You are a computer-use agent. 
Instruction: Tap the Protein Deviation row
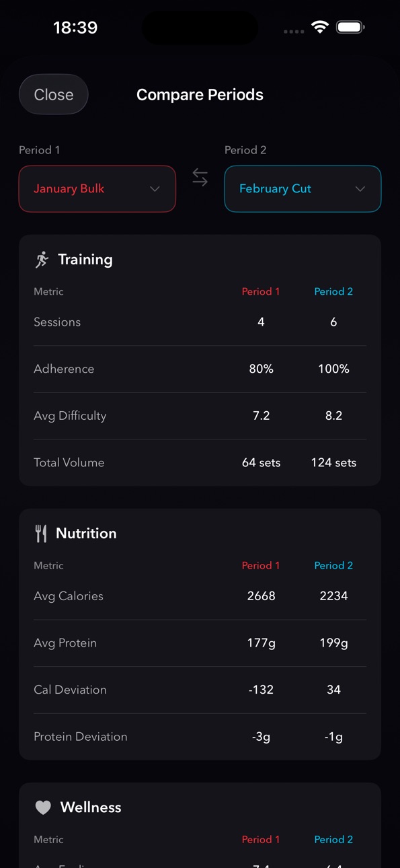pos(200,737)
